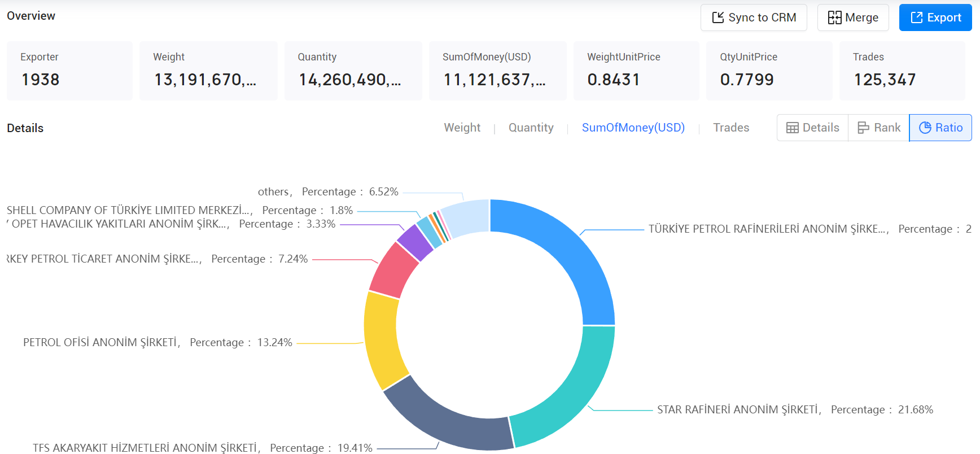Click the Export arrow icon

click(917, 18)
